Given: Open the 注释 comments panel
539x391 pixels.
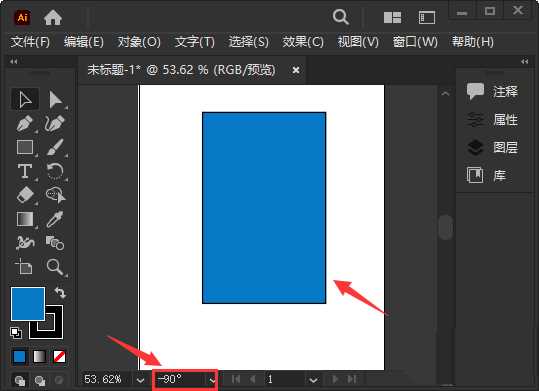Looking at the screenshot, I should pos(492,91).
